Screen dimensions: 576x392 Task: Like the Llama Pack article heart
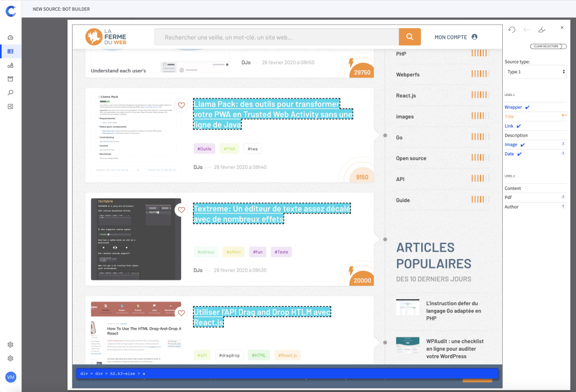coord(181,105)
